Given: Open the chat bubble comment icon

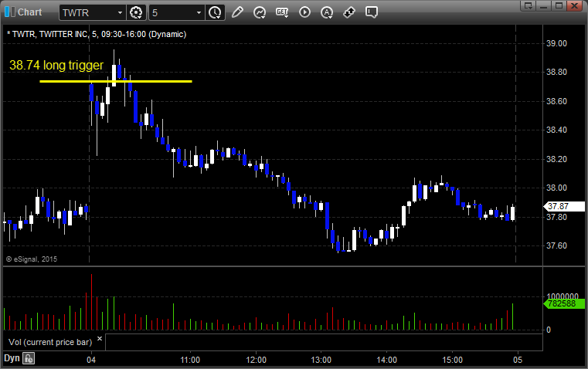Looking at the screenshot, I should point(372,12).
